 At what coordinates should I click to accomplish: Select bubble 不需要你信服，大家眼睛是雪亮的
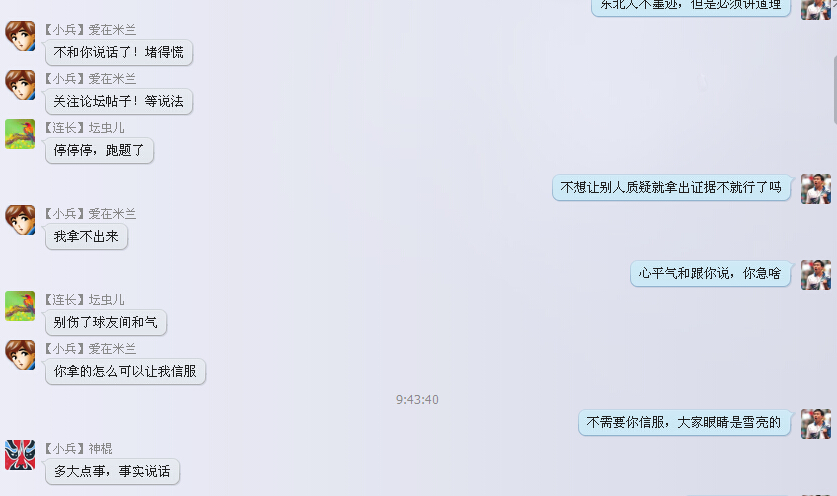click(684, 423)
